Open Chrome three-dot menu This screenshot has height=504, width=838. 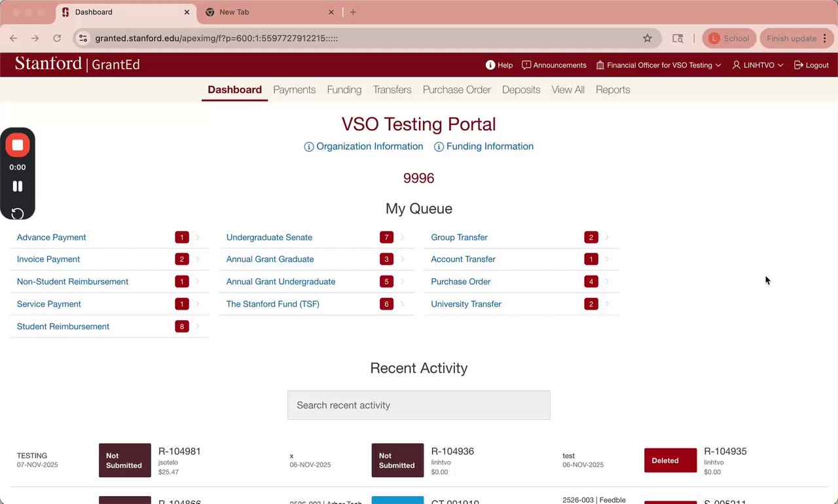(x=825, y=39)
